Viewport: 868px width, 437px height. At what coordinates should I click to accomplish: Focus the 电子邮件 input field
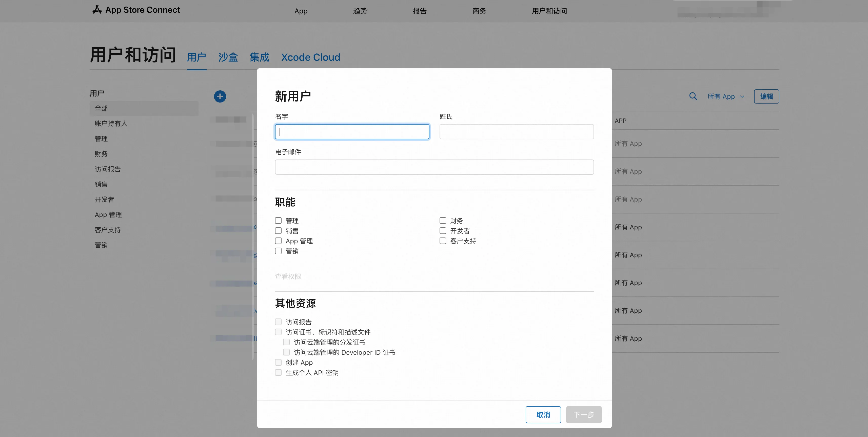click(x=434, y=167)
